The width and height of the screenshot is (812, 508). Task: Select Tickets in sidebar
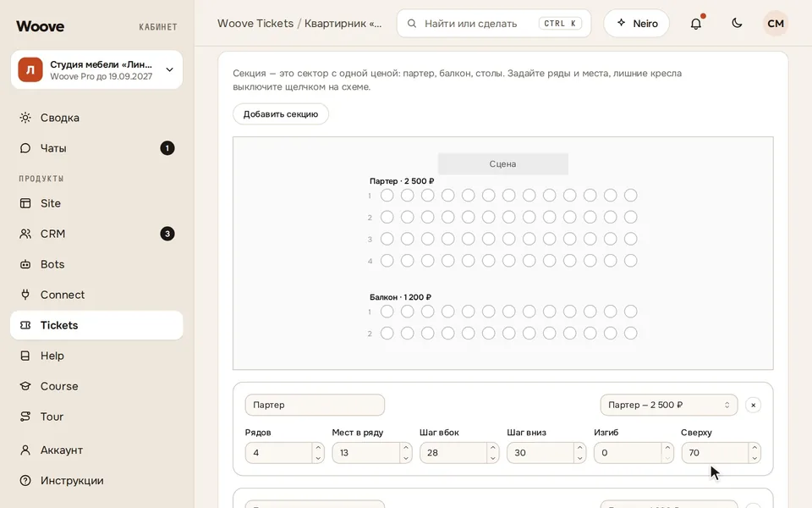tap(96, 325)
